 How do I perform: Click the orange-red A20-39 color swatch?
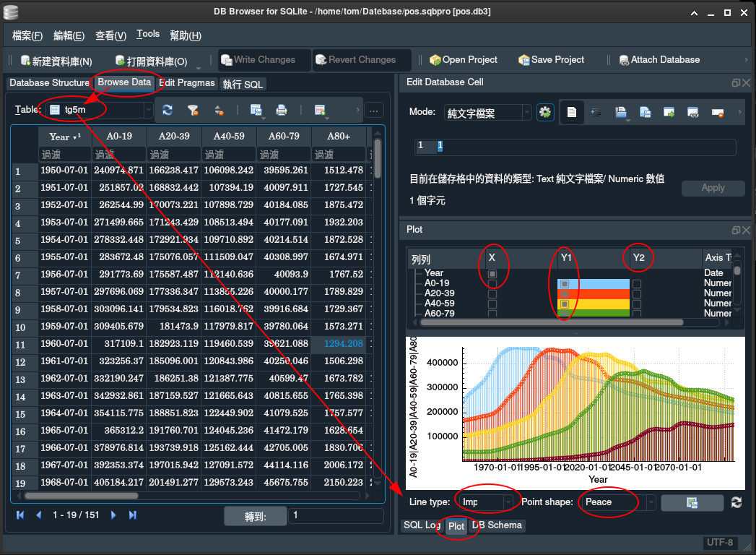pyautogui.click(x=594, y=294)
